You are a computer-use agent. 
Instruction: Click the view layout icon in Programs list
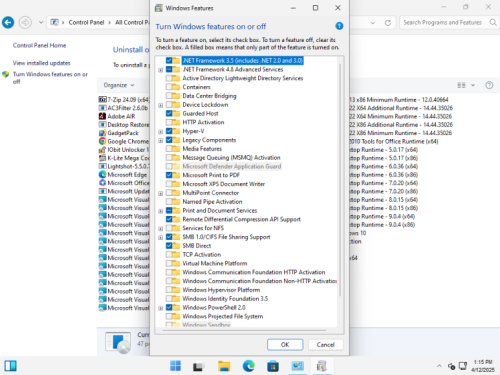[461, 85]
